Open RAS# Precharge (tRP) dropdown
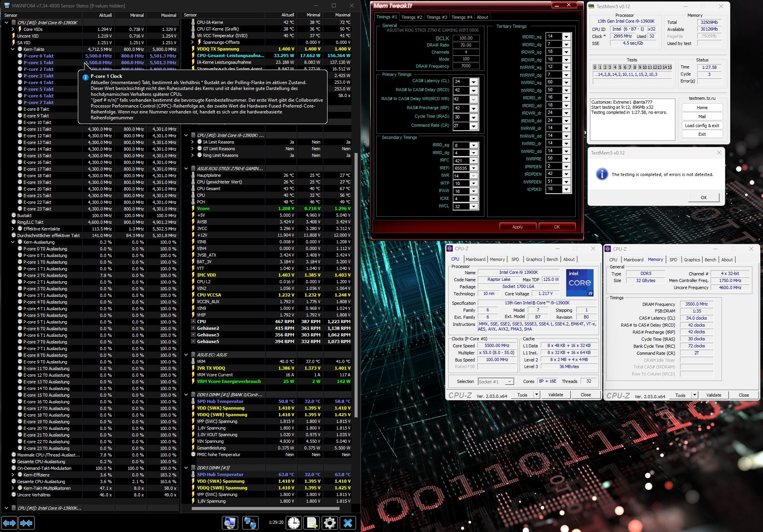Viewport: 763px width, 532px height. tap(473, 108)
